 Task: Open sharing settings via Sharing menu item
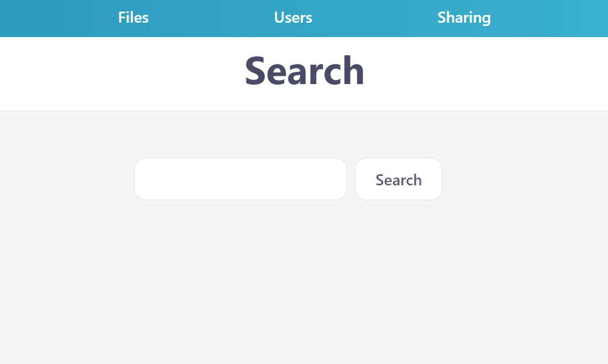click(x=464, y=18)
